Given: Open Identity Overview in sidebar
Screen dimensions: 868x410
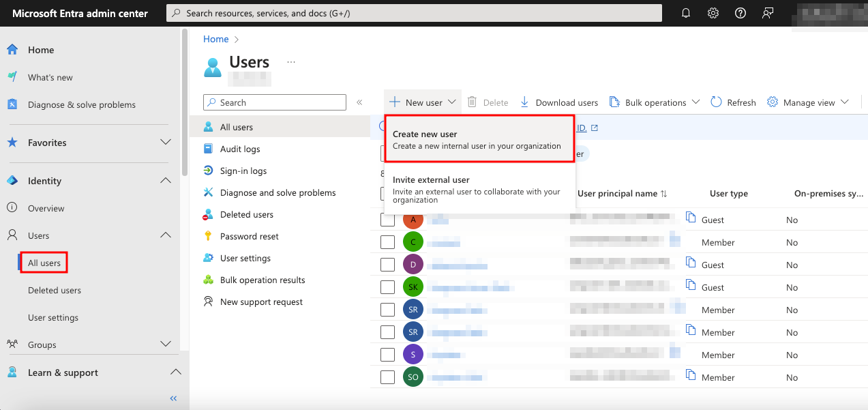Looking at the screenshot, I should click(x=46, y=208).
